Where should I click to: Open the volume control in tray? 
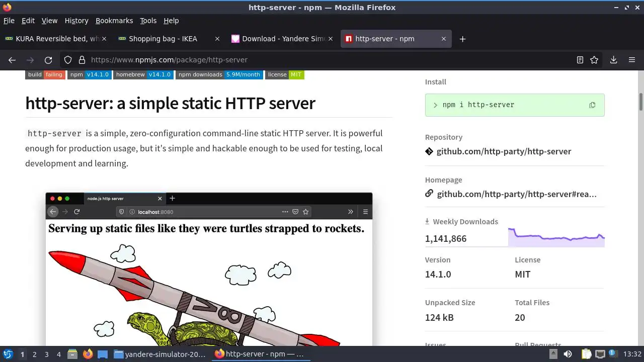coord(568,354)
